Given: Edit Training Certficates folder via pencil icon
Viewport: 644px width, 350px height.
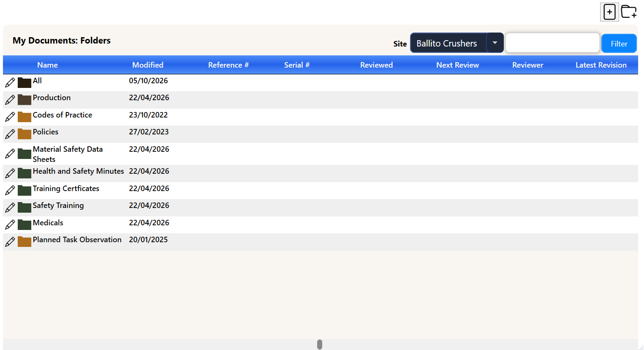Looking at the screenshot, I should [x=10, y=191].
